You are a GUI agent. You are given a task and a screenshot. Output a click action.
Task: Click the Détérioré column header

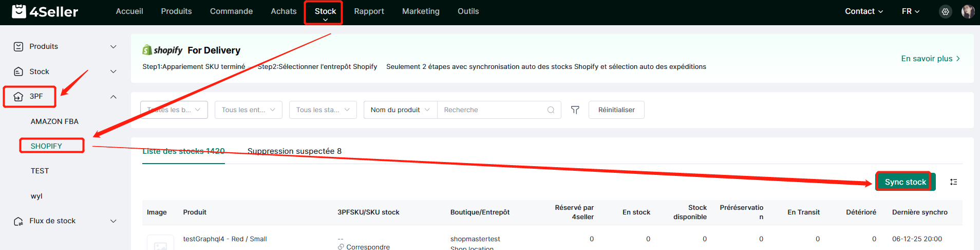pyautogui.click(x=861, y=212)
